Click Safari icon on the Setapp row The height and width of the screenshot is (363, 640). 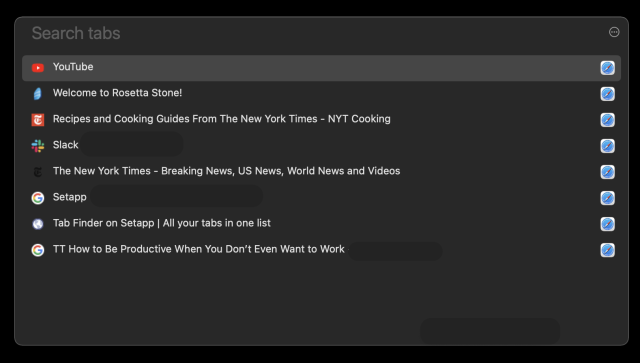pyautogui.click(x=607, y=198)
